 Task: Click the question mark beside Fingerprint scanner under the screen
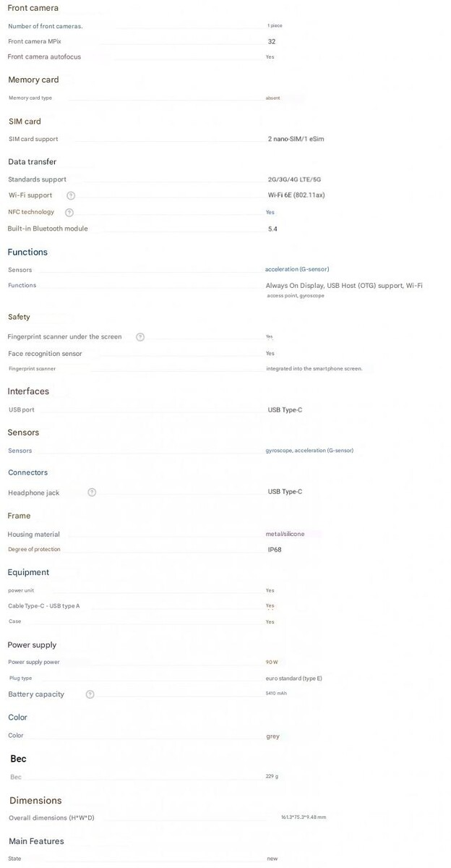[x=140, y=337]
